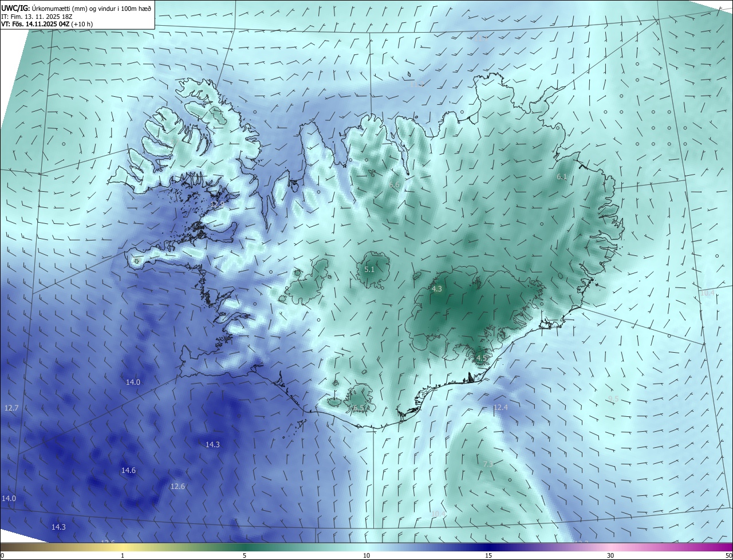Screen dimensions: 733x560
Task: Click the 6.1 value label on the map
Action: 562,177
